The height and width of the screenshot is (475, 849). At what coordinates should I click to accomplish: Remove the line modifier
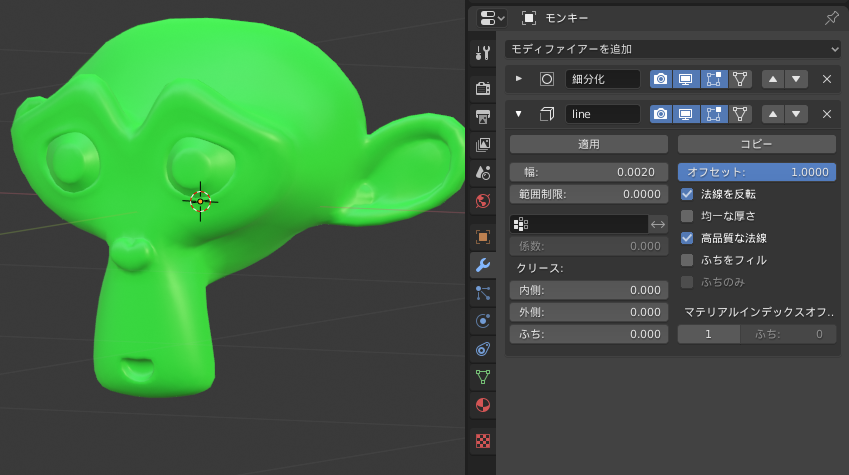pos(827,114)
